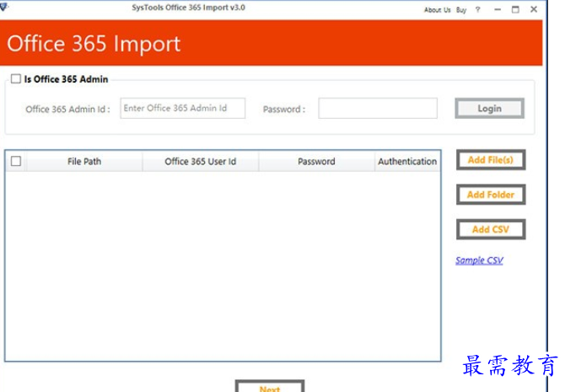The width and height of the screenshot is (565, 392).
Task: Toggle the select-all checkbox in table header
Action: click(x=16, y=161)
